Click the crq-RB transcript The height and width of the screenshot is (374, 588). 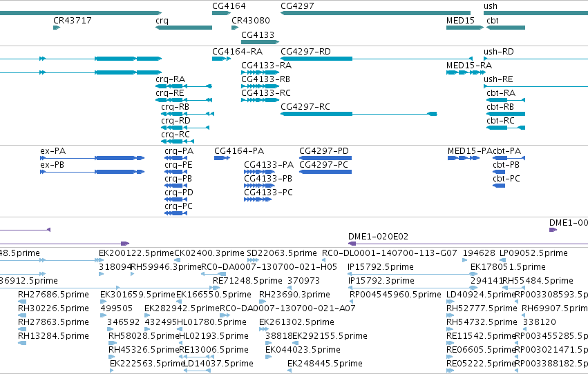pyautogui.click(x=187, y=113)
